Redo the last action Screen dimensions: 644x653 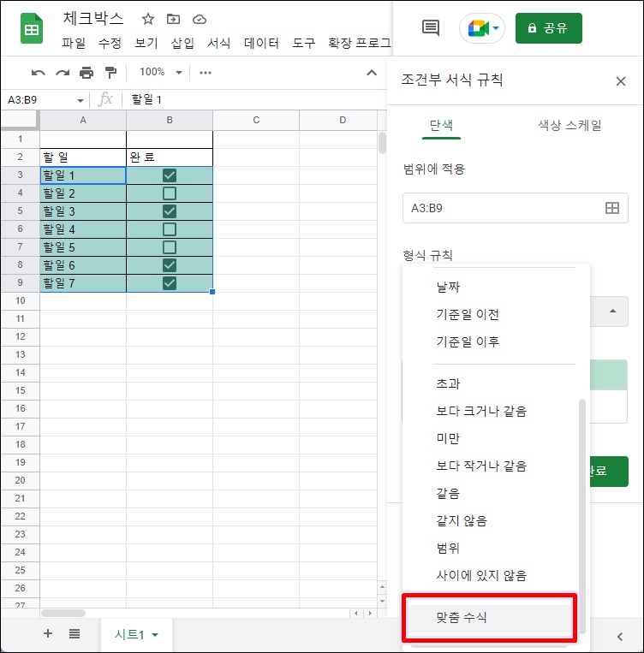tap(63, 73)
